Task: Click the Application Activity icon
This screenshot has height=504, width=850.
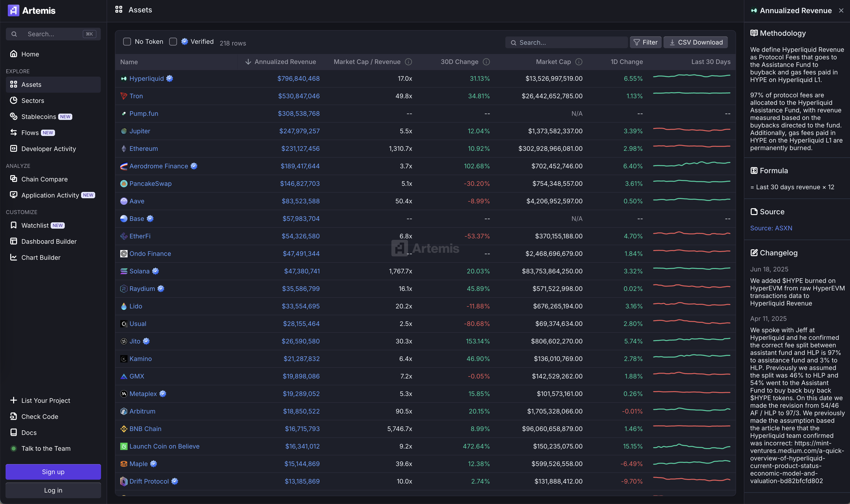Action: click(x=14, y=195)
